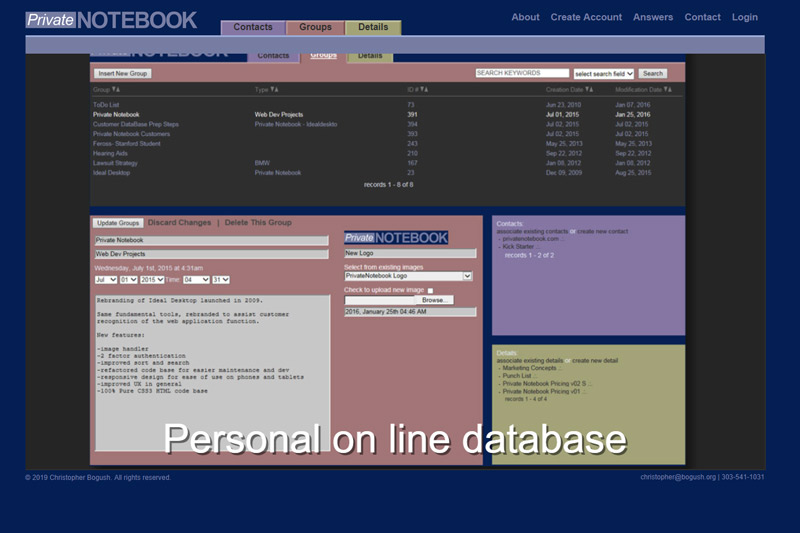This screenshot has height=533, width=800.
Task: Click the Browse... file button
Action: 434,300
